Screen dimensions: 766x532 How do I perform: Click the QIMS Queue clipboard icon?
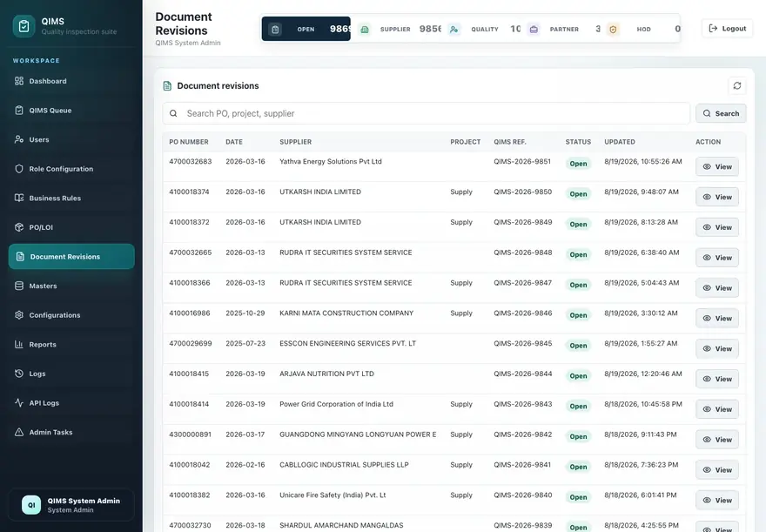pos(19,111)
